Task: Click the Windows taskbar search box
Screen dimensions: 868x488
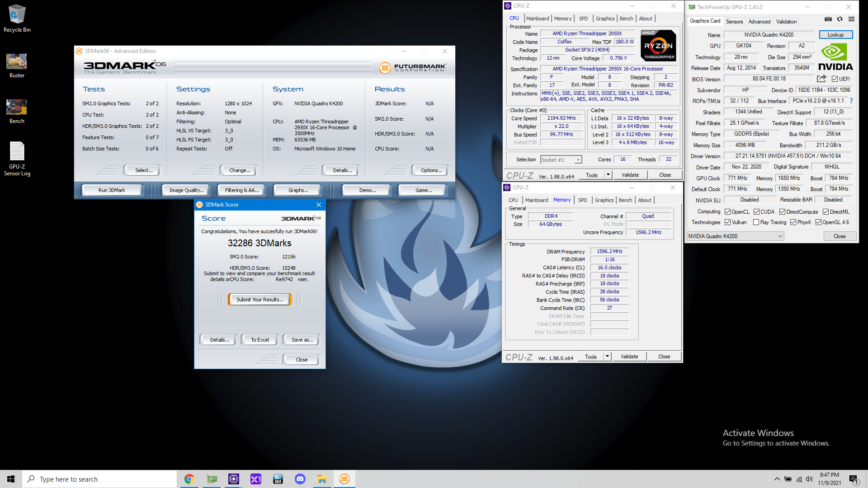Action: [99, 479]
